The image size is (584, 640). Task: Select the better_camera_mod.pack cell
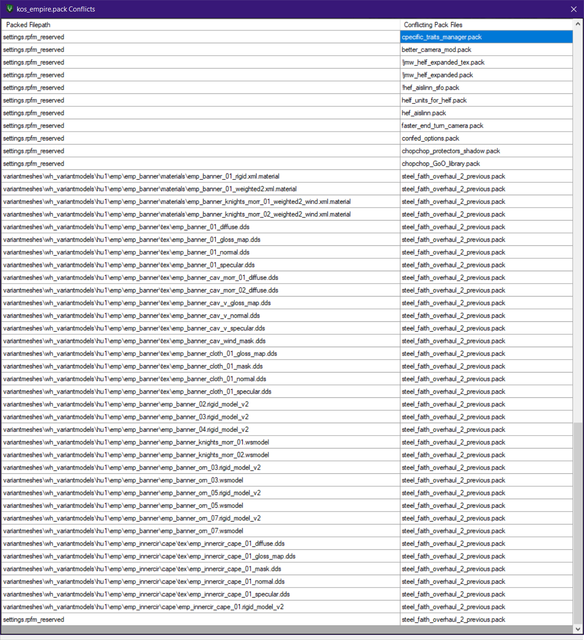(486, 50)
